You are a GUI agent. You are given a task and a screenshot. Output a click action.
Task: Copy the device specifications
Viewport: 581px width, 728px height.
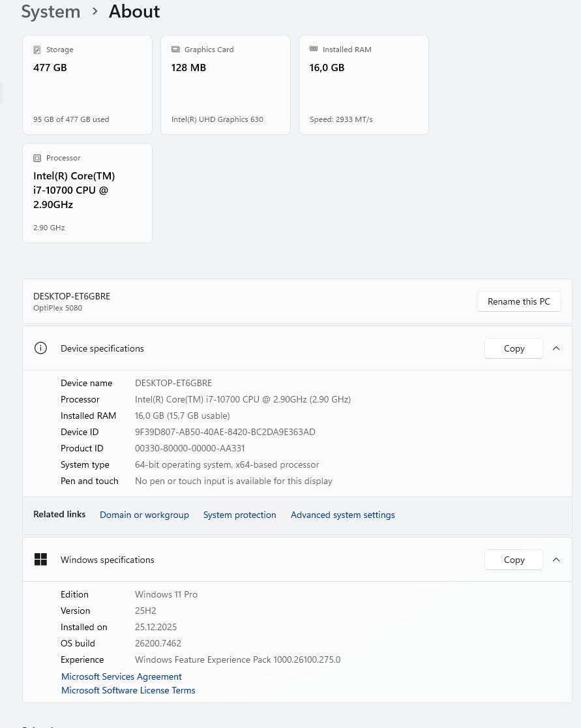tap(514, 348)
